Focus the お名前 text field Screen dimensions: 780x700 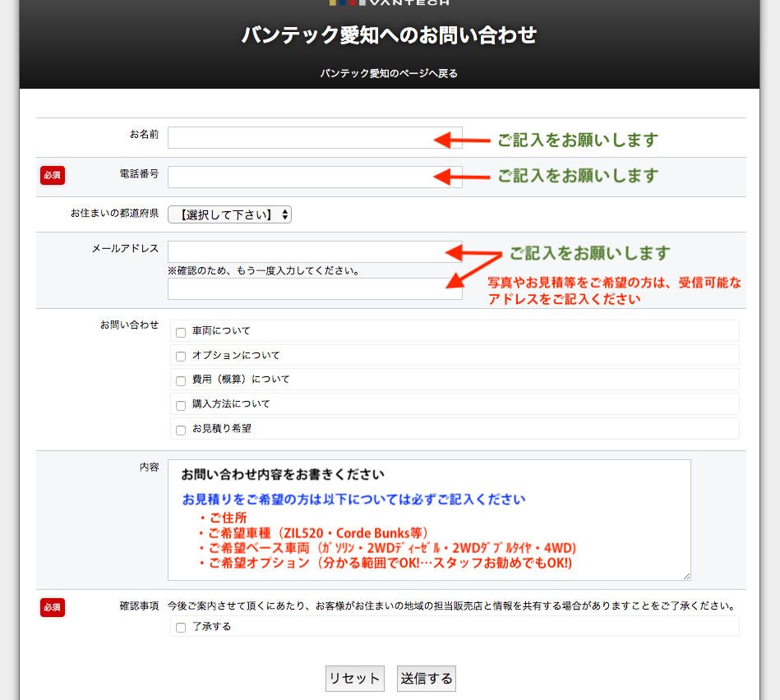pyautogui.click(x=315, y=137)
